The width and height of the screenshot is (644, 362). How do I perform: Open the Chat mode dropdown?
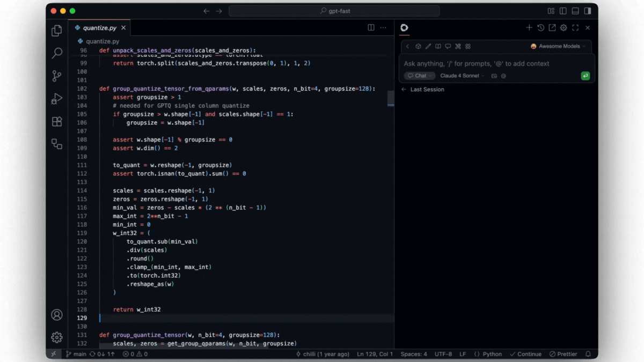pos(420,76)
